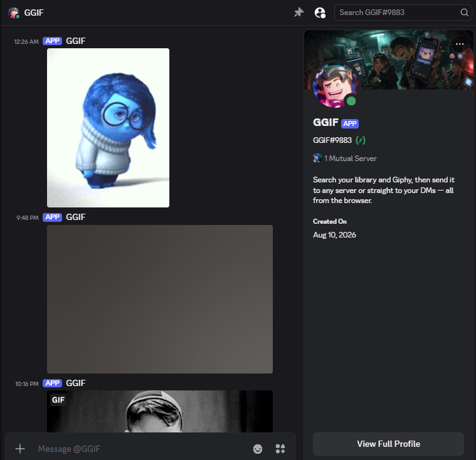Click the APP tag next to profile name
Screen dimensions: 476x460
coord(350,123)
